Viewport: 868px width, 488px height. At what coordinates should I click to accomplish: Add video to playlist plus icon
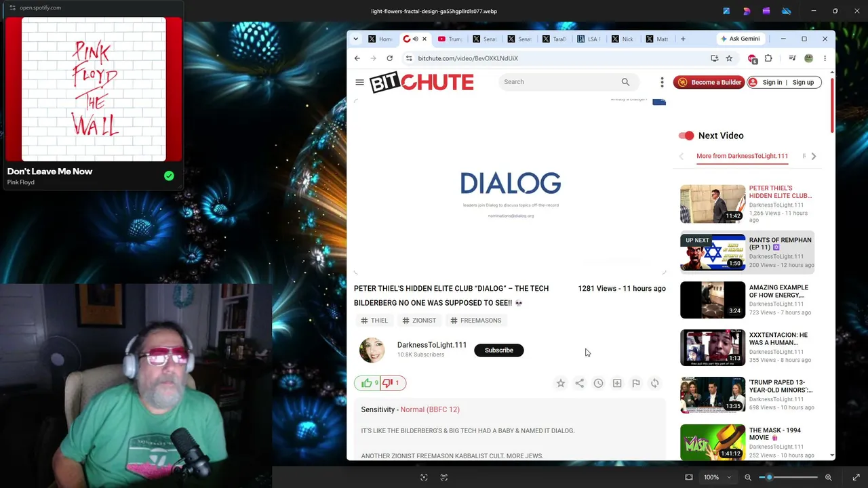pyautogui.click(x=617, y=383)
